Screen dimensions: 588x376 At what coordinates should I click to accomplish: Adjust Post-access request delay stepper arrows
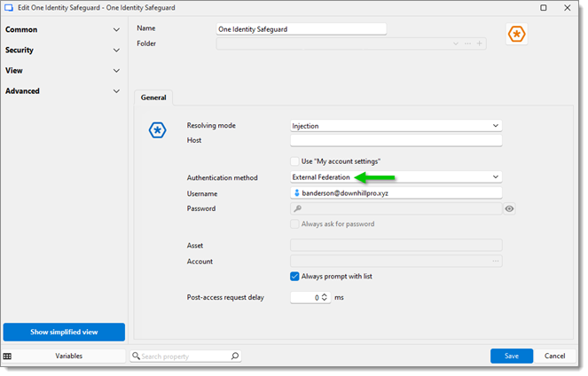pyautogui.click(x=325, y=297)
